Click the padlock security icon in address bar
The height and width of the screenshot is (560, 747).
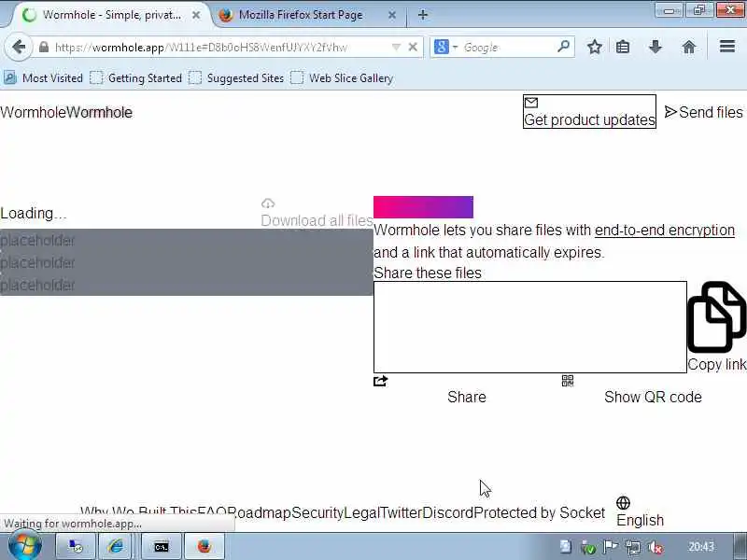[x=44, y=47]
